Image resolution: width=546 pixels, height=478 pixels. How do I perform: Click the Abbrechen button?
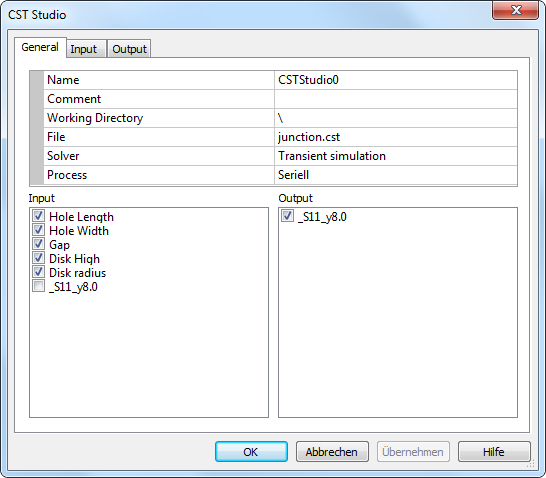click(332, 452)
